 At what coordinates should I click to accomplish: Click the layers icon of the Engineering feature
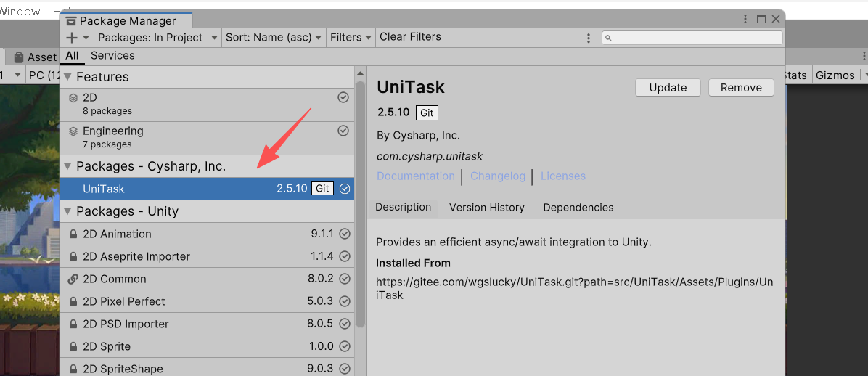point(73,131)
